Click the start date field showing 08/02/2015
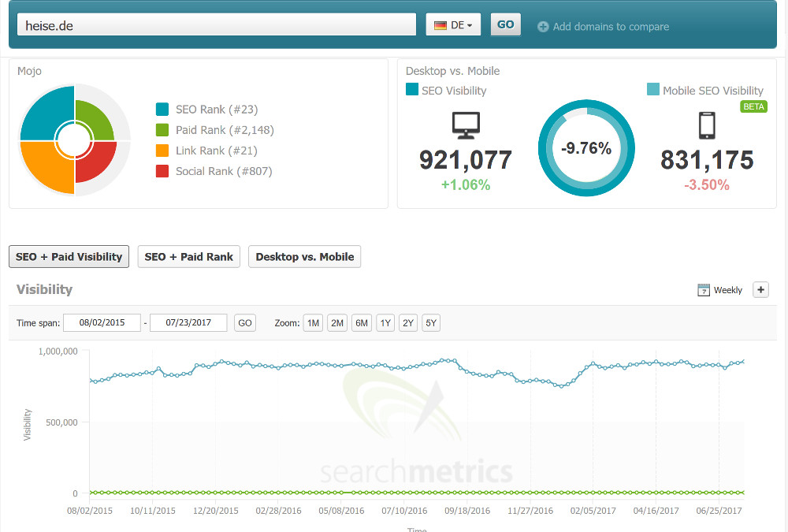The image size is (788, 532). click(x=102, y=322)
